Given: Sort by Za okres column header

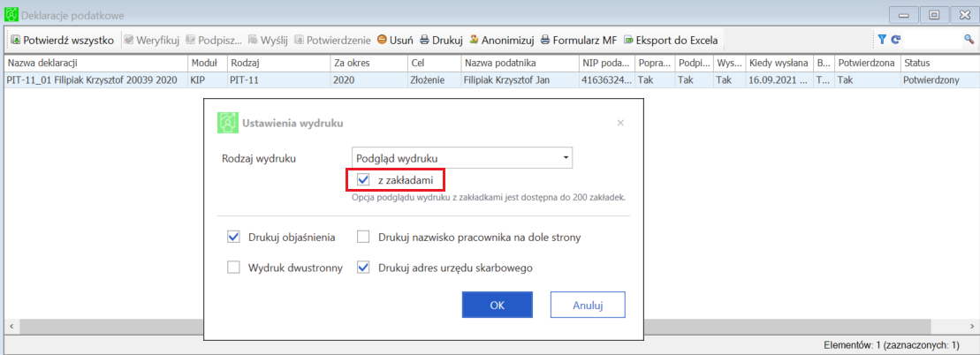Looking at the screenshot, I should [x=368, y=63].
